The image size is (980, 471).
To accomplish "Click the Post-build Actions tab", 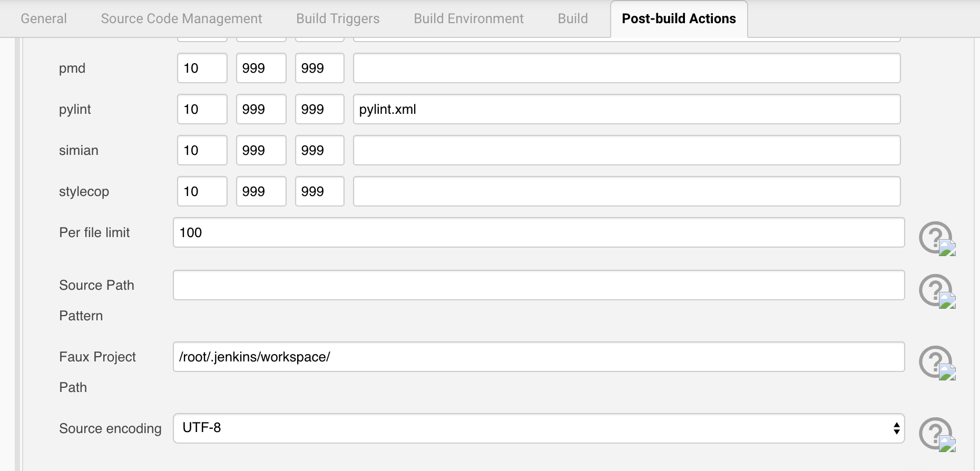I will 679,18.
